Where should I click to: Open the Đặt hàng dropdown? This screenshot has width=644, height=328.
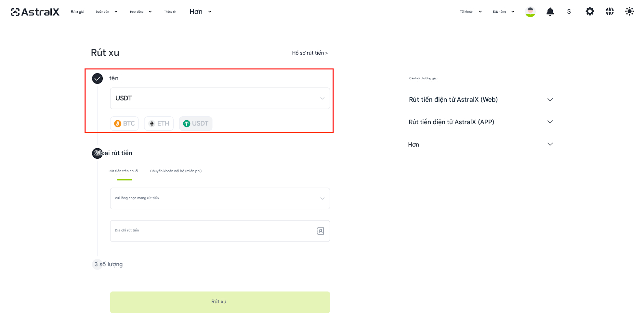[504, 12]
